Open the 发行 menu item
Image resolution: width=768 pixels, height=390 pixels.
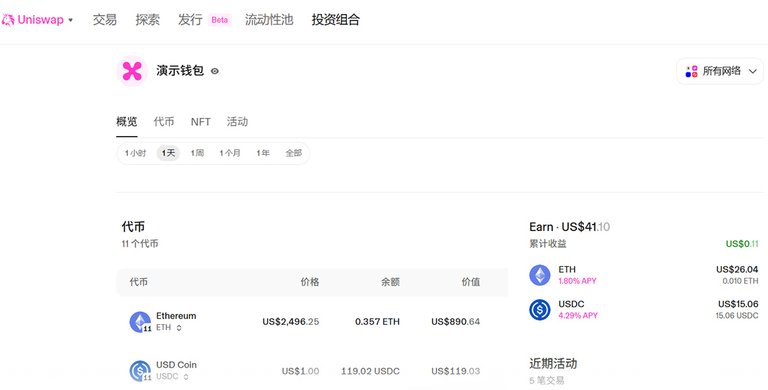(190, 20)
